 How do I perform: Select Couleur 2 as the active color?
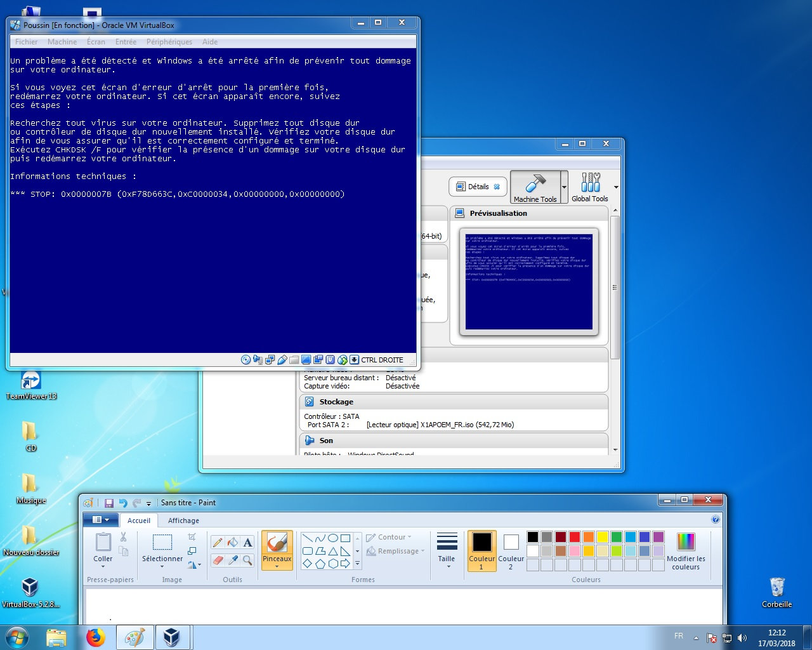511,550
